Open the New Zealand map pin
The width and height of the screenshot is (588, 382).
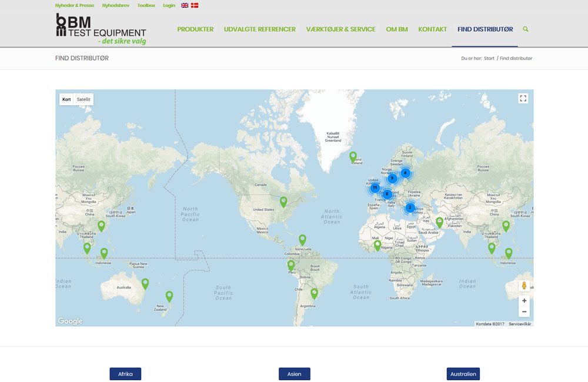(169, 296)
